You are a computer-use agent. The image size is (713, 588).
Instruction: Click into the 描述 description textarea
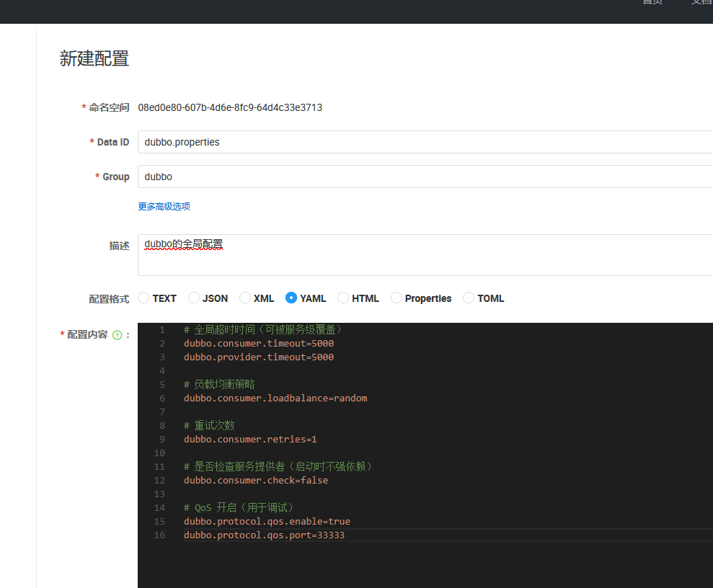425,254
